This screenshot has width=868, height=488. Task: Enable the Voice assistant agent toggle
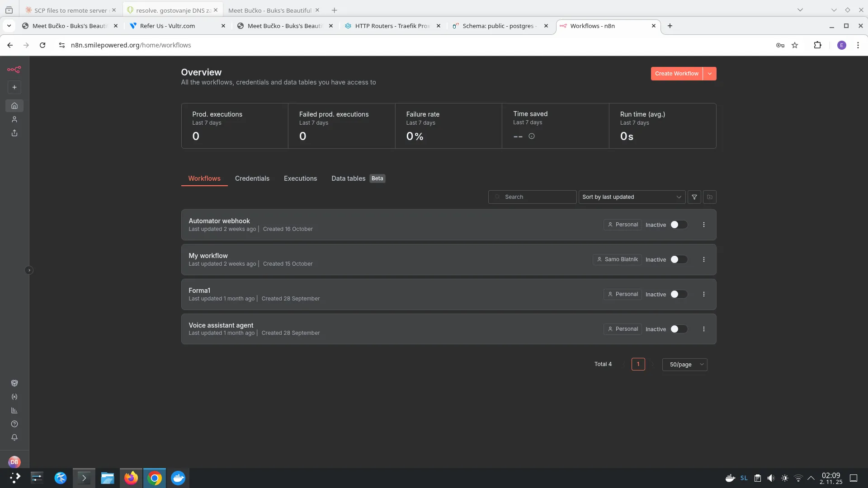pos(679,329)
